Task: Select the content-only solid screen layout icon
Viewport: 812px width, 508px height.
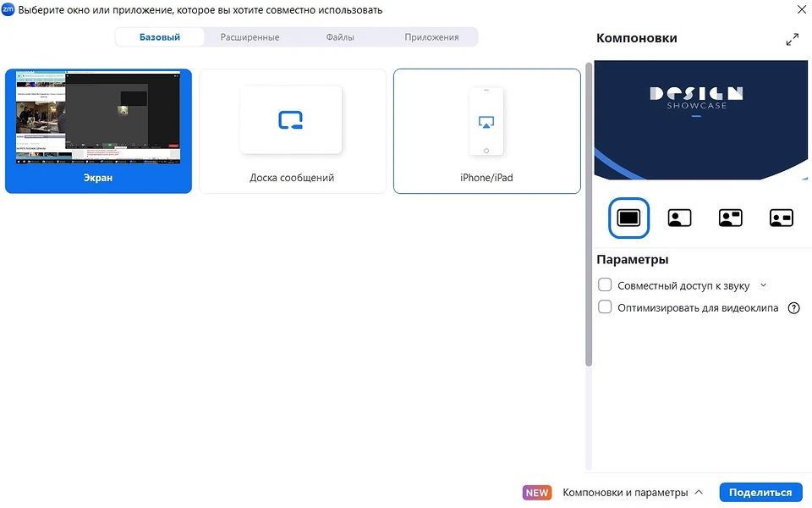Action: tap(628, 218)
